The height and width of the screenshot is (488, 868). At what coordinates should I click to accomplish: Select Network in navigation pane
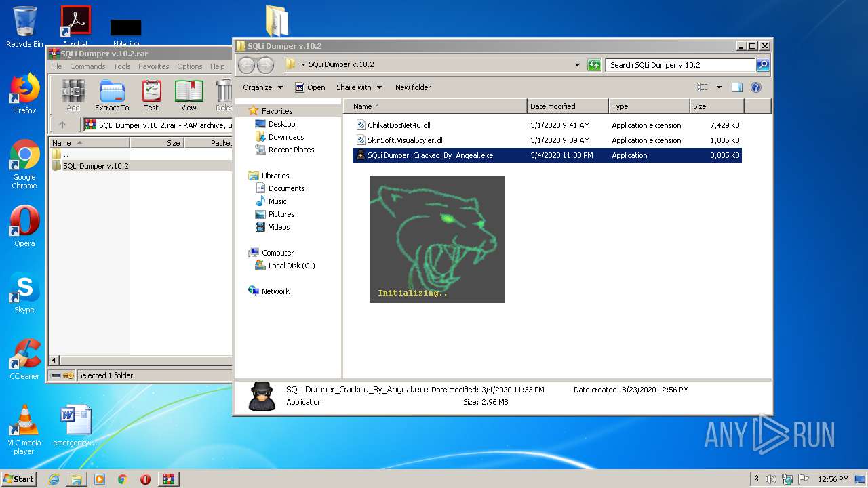(x=275, y=291)
